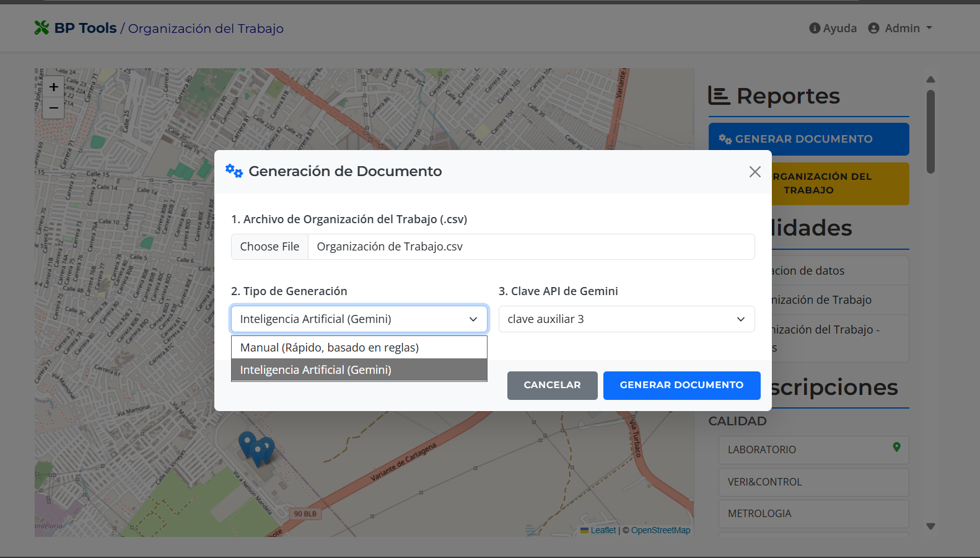Click Choose File button
Image resolution: width=980 pixels, height=558 pixels.
point(269,247)
